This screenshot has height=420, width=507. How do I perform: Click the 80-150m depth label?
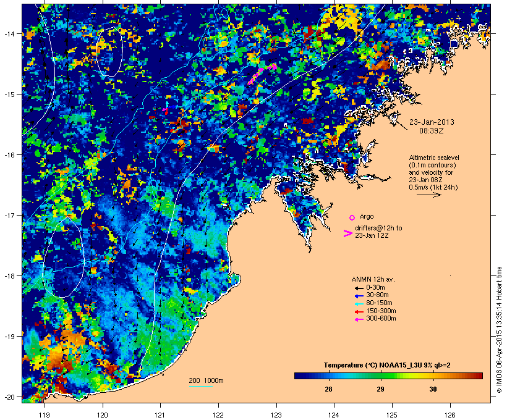tap(379, 303)
